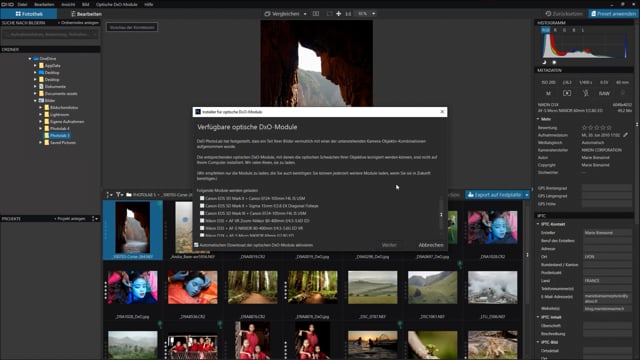Expand the AppData folder
The height and width of the screenshot is (360, 640).
tap(35, 66)
